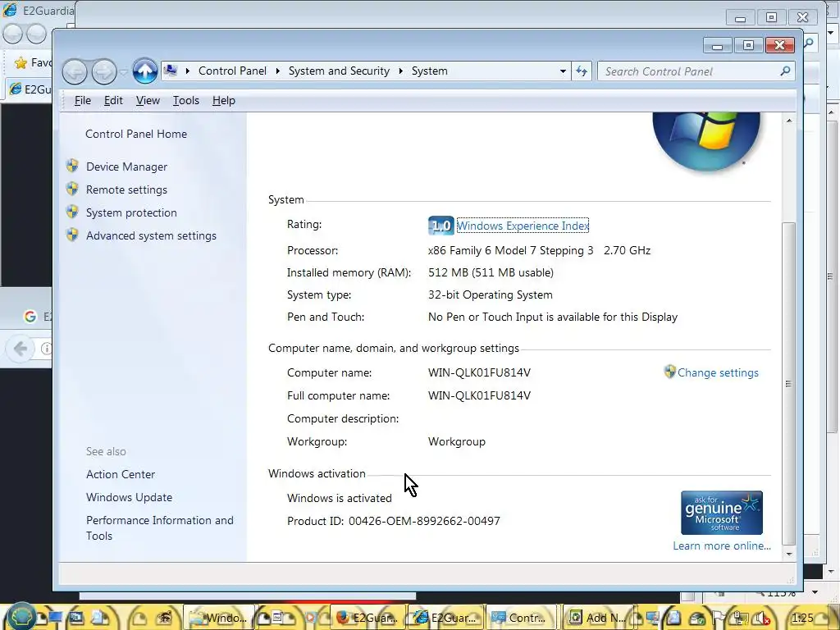Click the shield icon beside Device Manager

point(72,166)
